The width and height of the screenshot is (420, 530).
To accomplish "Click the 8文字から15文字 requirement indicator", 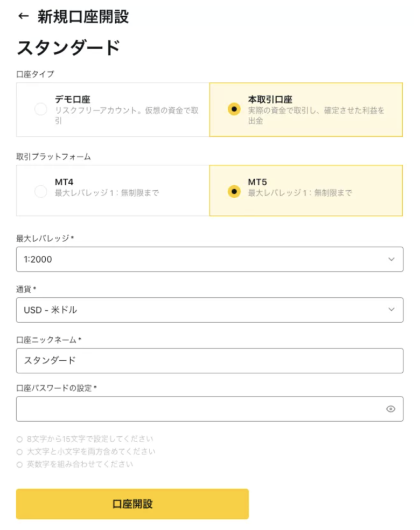I will [x=19, y=440].
